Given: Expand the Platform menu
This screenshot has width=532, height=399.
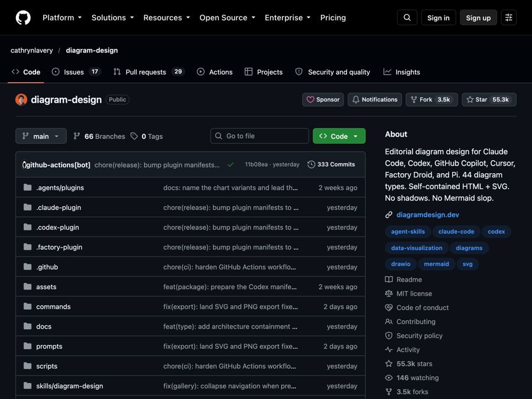Looking at the screenshot, I should (x=62, y=18).
